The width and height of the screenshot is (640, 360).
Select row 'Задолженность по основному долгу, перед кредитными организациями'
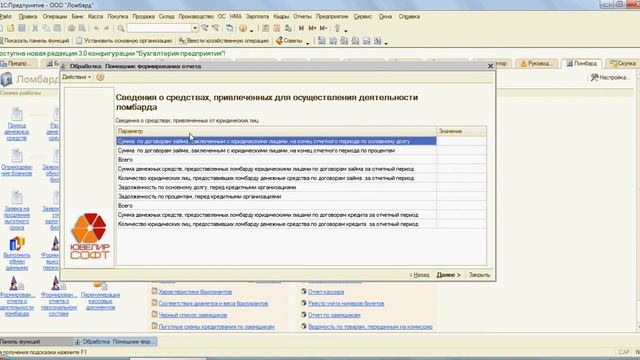click(276, 187)
